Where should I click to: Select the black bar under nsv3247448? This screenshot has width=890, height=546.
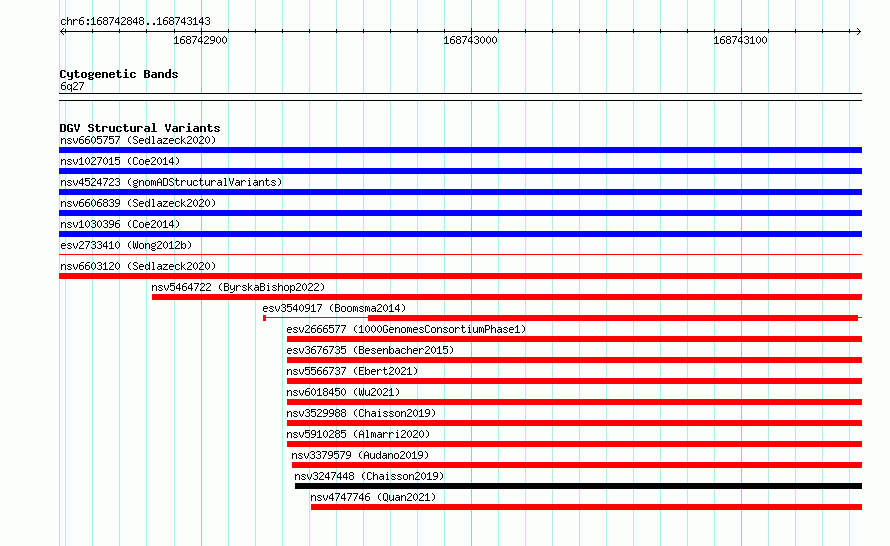578,486
